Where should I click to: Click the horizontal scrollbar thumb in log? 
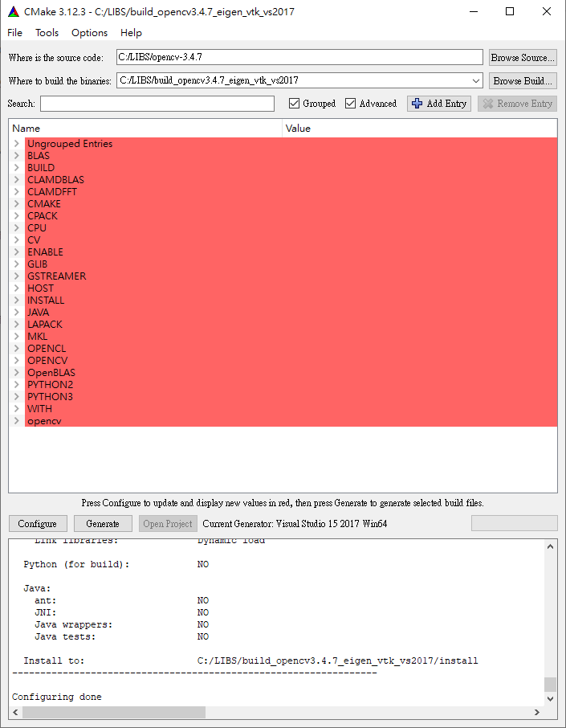tap(114, 712)
